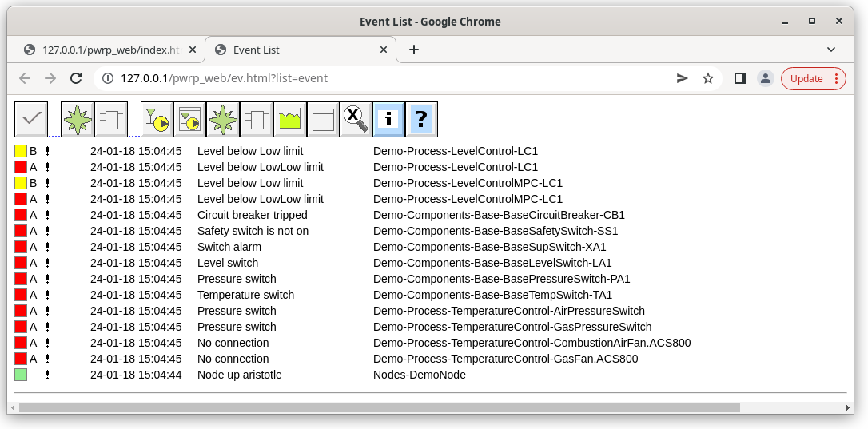Click block diagram icon left of trend icon

[257, 119]
